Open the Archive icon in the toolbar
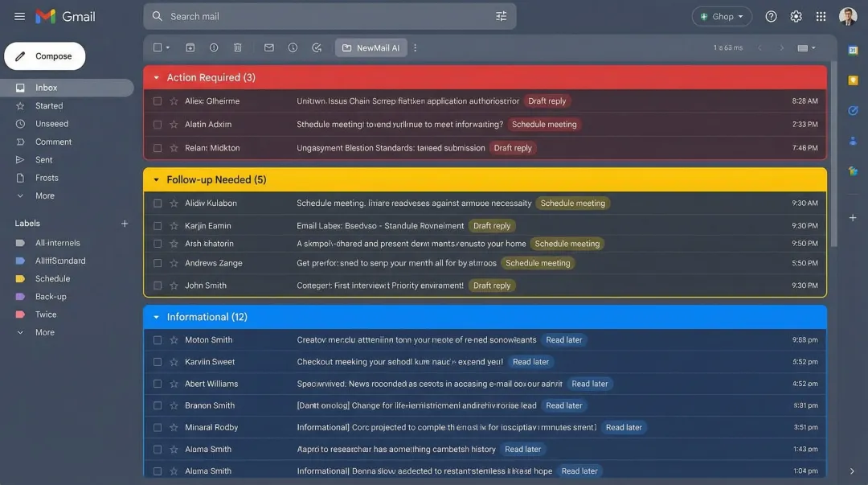The height and width of the screenshot is (485, 868). click(x=189, y=47)
